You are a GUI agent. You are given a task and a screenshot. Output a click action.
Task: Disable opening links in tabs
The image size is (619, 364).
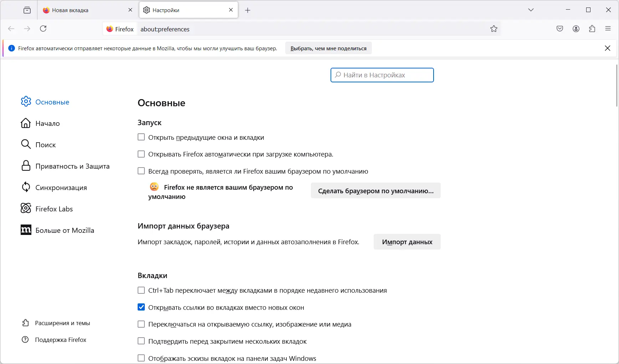click(x=141, y=307)
